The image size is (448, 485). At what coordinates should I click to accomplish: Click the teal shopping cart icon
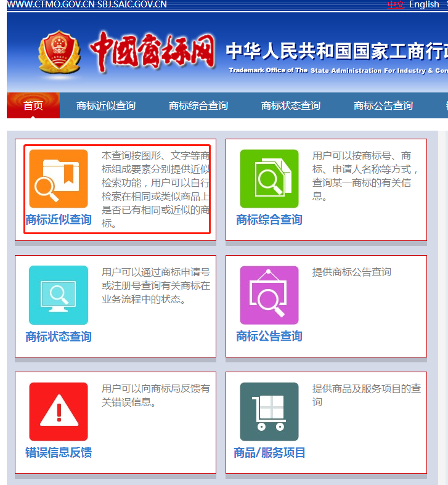click(269, 411)
